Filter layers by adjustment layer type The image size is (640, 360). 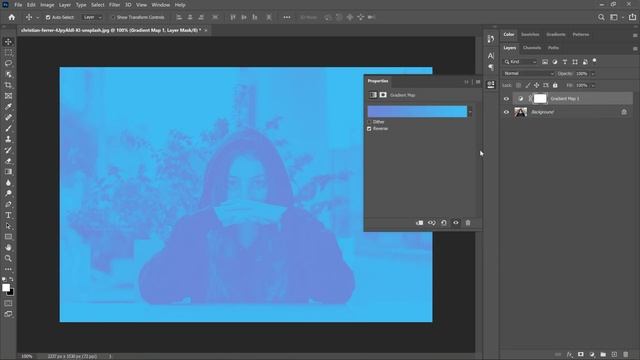(x=555, y=62)
